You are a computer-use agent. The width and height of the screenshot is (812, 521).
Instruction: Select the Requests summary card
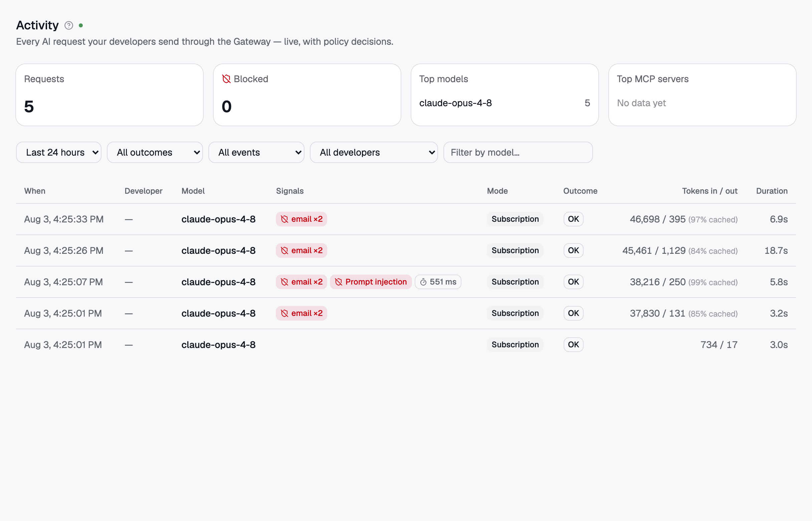point(110,95)
